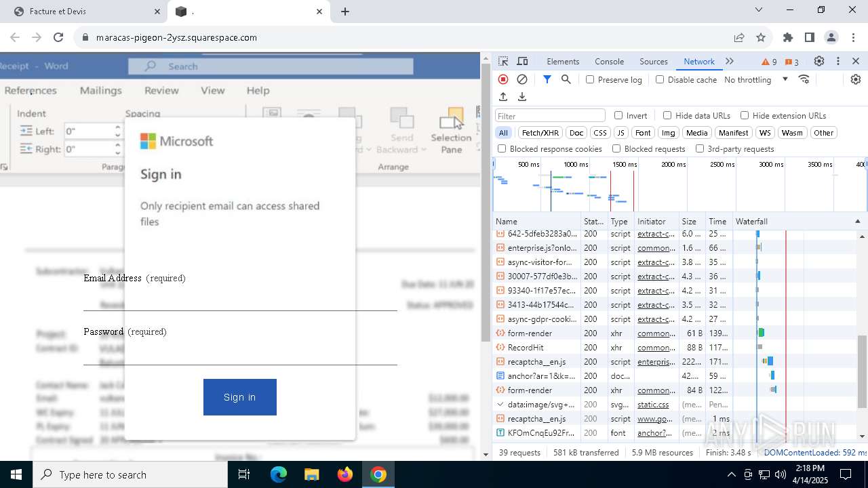Show hidden system tray icons
868x488 pixels.
[731, 474]
